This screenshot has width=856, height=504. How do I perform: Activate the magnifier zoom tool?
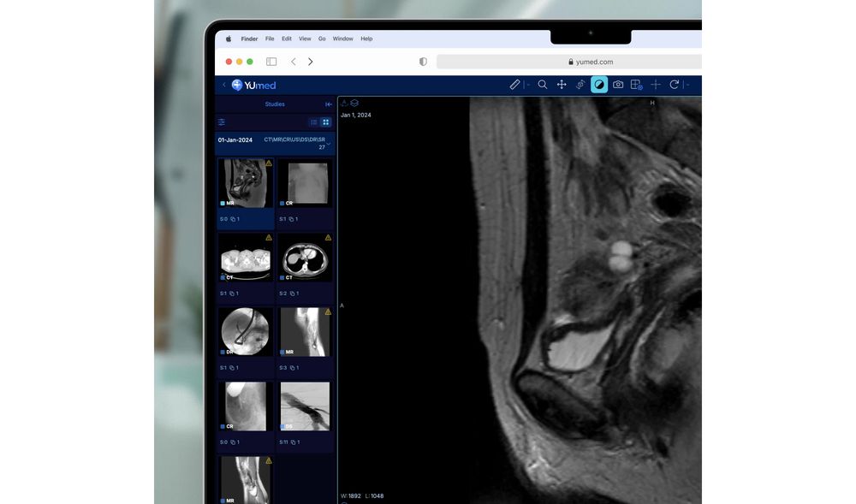[542, 85]
